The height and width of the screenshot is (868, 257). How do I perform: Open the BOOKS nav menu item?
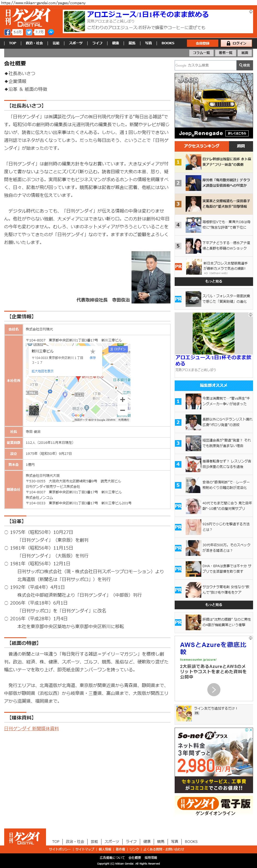tap(168, 43)
